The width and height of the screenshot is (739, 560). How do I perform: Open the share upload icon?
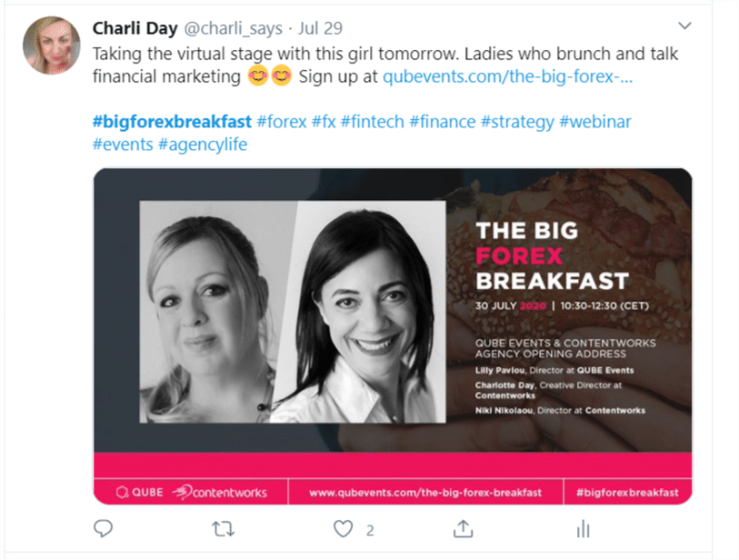tap(463, 529)
